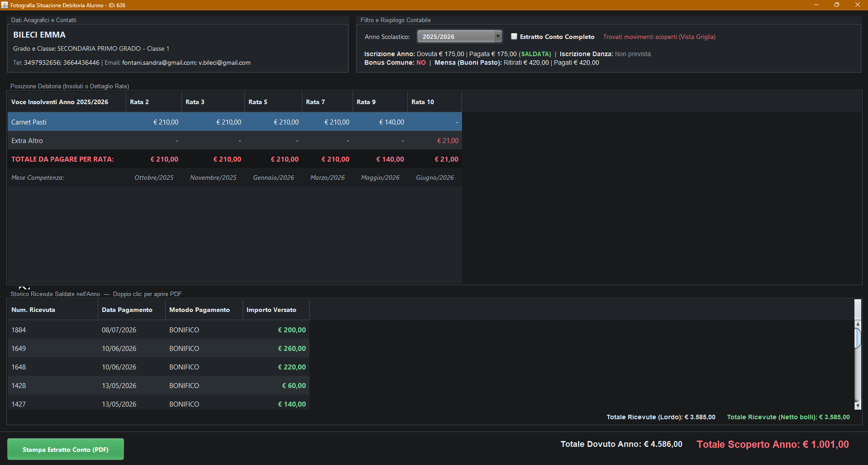The width and height of the screenshot is (868, 465).
Task: Click the Num. Ricevuta column header
Action: (x=52, y=310)
